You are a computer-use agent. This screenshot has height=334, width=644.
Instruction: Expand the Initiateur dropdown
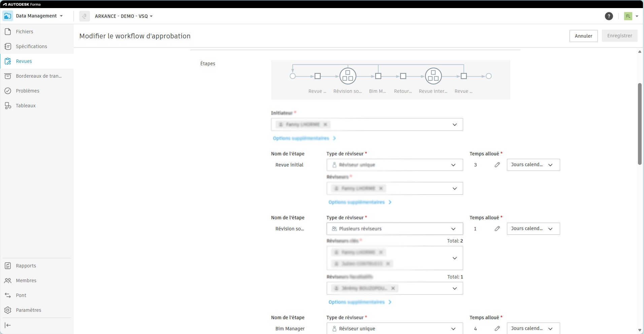[x=455, y=125]
